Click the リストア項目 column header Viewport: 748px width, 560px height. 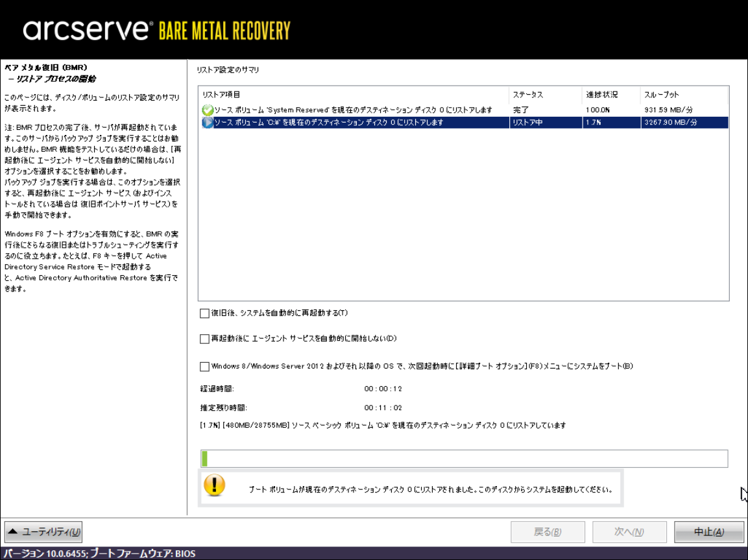coord(222,95)
